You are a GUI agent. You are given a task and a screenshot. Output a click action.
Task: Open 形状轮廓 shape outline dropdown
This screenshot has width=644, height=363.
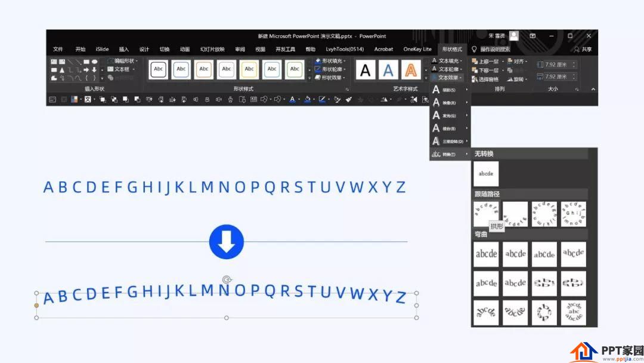click(x=330, y=69)
